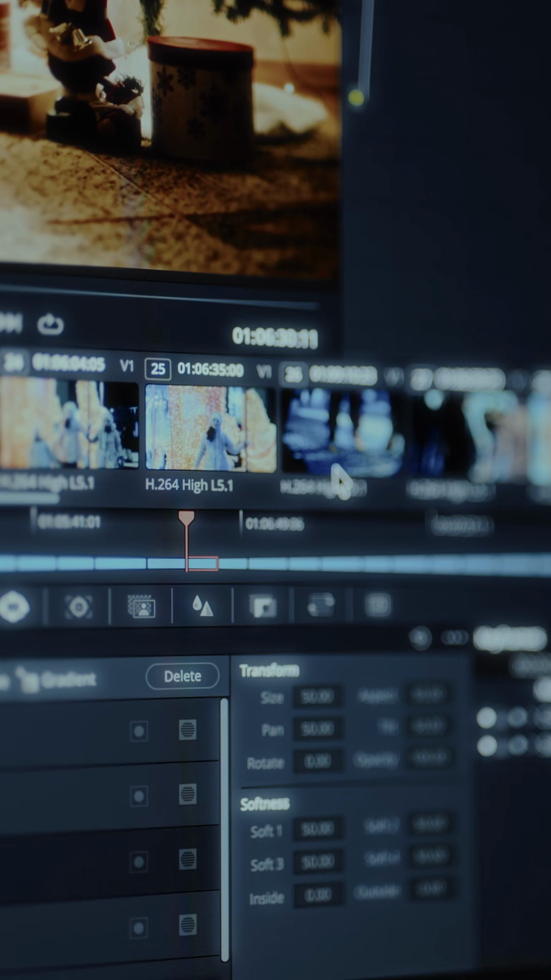551x980 pixels.
Task: Open the Sizing palette
Action: pyautogui.click(x=321, y=605)
